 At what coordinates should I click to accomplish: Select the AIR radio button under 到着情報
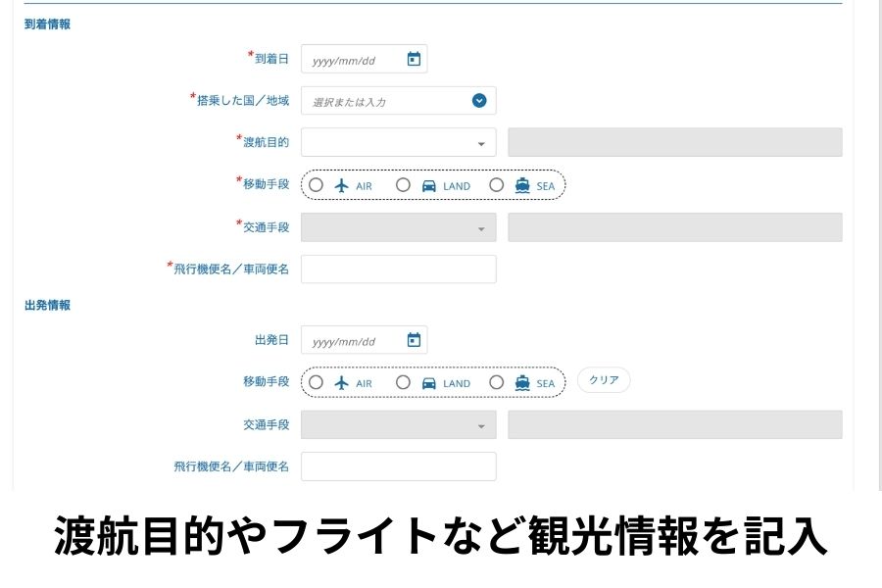click(316, 184)
